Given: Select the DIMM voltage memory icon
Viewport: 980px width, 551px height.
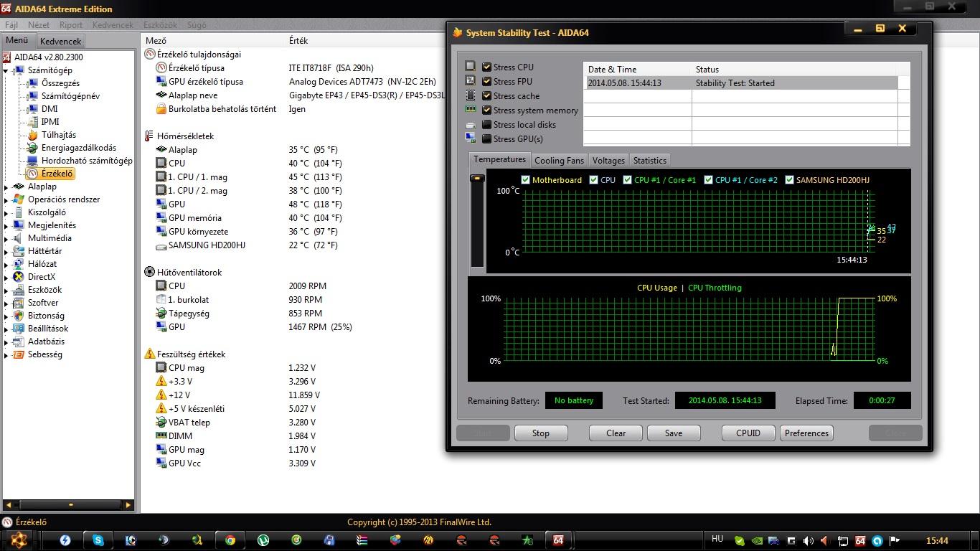Looking at the screenshot, I should [x=161, y=435].
